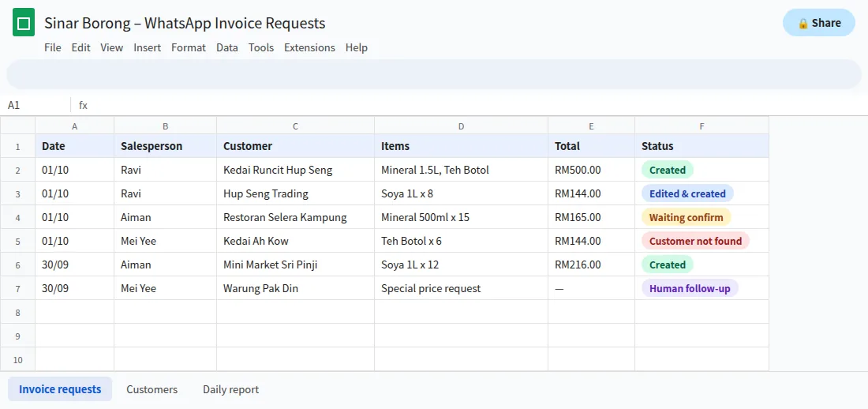Select the 30/09 date for Mini Market row
This screenshot has width=868, height=409.
tap(75, 265)
